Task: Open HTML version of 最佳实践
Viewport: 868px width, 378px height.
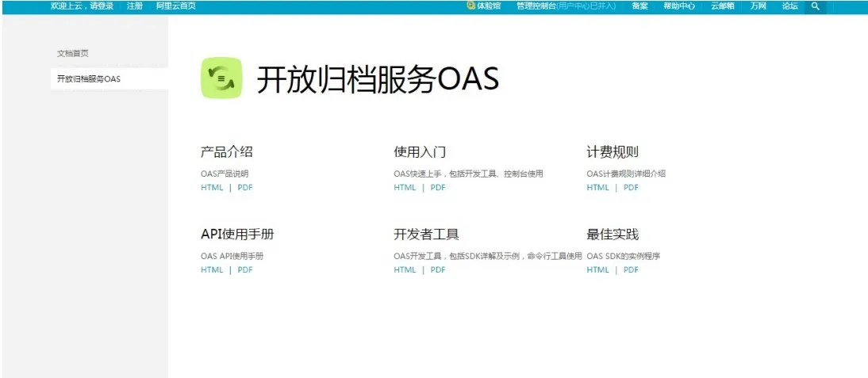Action: (598, 269)
